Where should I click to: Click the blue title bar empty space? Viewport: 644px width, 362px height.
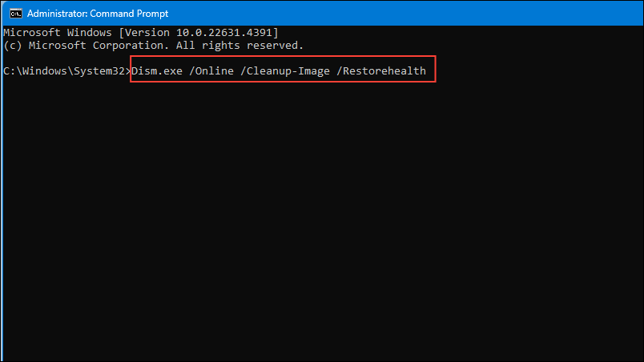point(406,13)
